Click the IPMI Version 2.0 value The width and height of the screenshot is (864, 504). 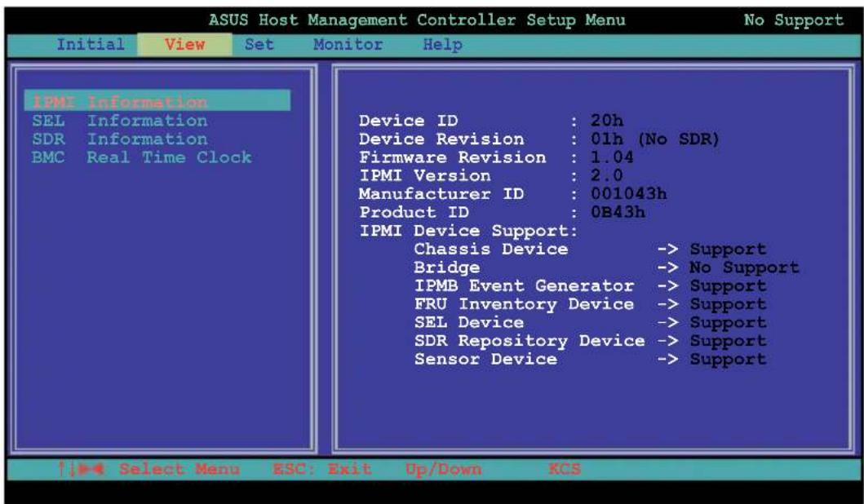(x=607, y=175)
